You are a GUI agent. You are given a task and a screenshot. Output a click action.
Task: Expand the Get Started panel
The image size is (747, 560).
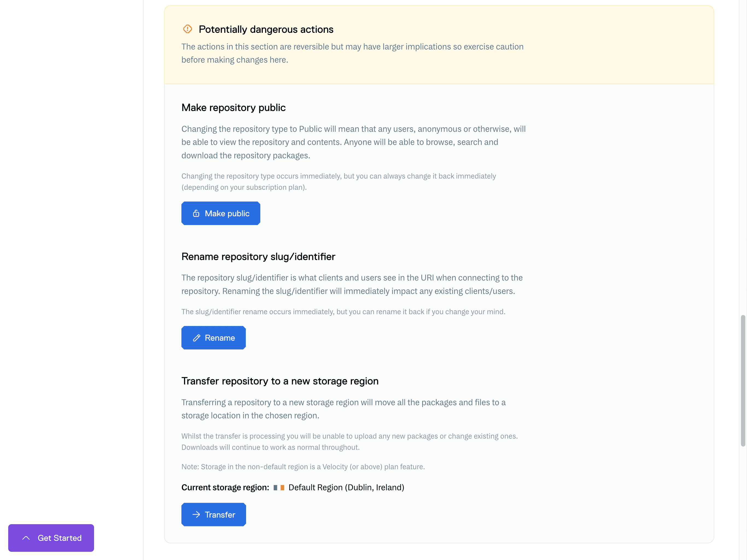(51, 538)
